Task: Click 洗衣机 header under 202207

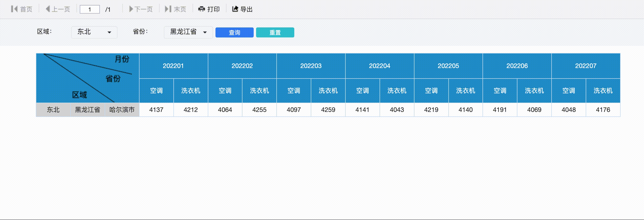Action: (x=603, y=91)
